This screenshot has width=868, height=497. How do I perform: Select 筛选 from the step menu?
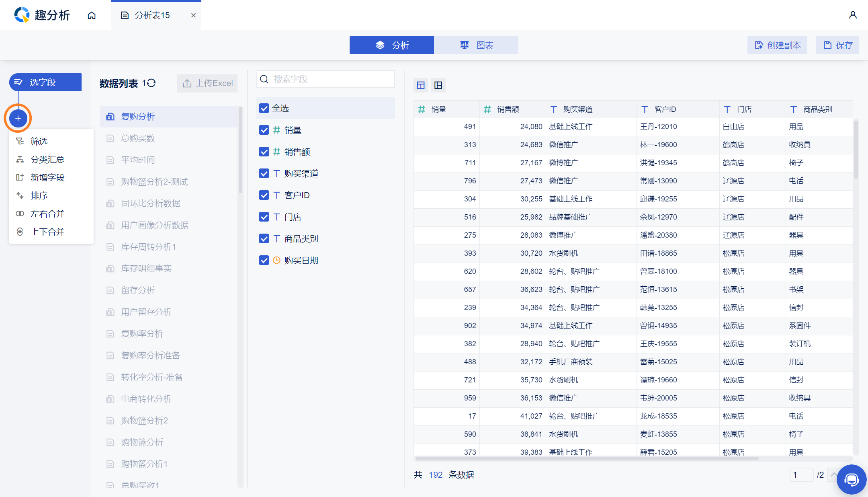coord(39,142)
